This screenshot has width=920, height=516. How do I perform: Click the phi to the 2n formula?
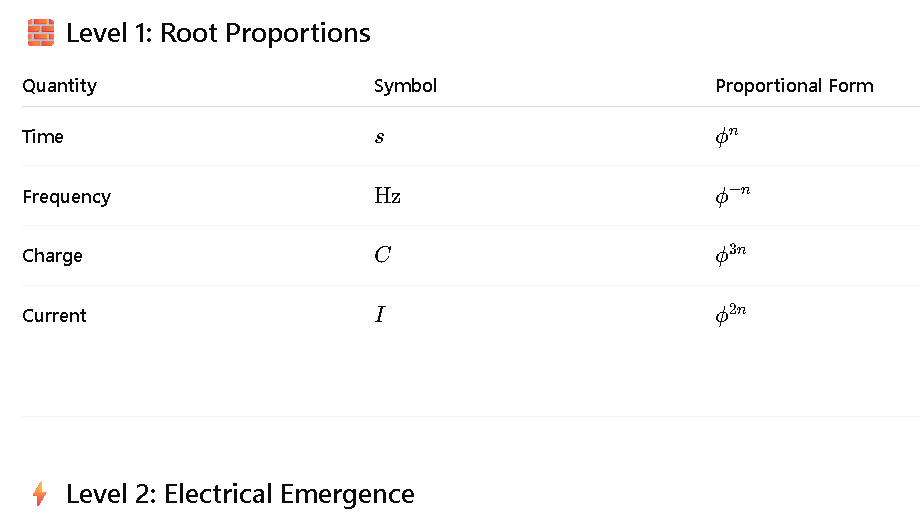tap(731, 315)
